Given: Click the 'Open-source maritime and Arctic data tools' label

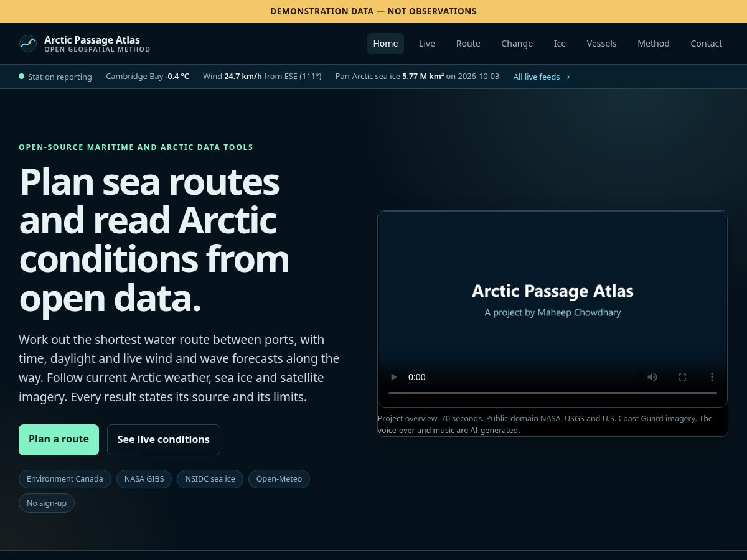Looking at the screenshot, I should 136,147.
